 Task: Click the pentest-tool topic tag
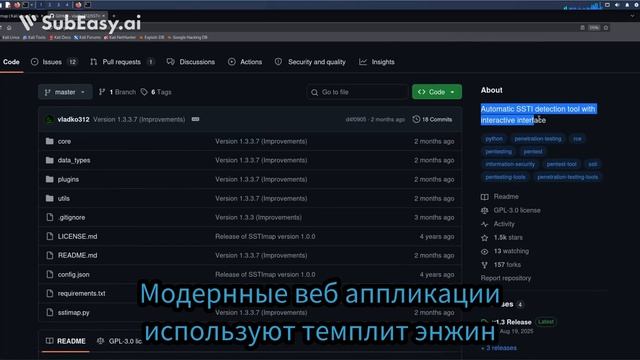[562, 164]
